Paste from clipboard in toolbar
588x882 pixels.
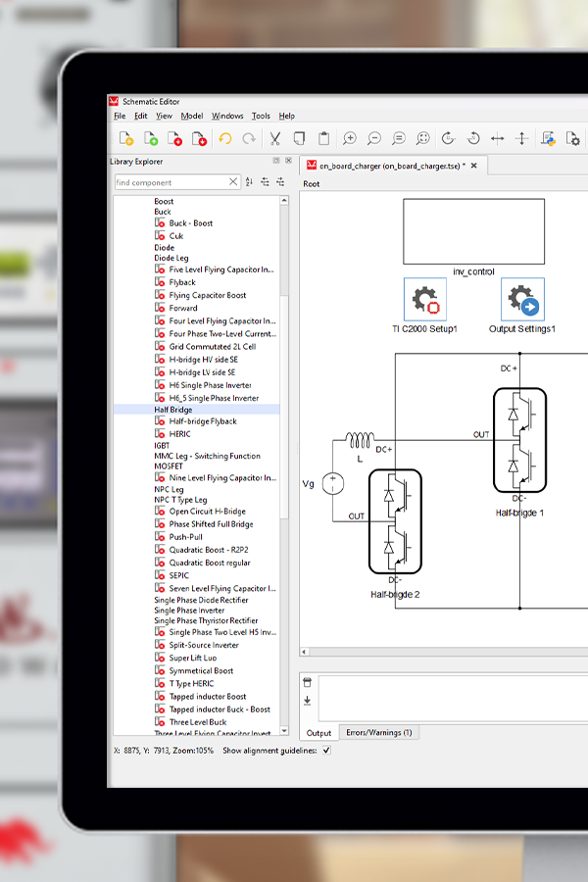tap(323, 138)
